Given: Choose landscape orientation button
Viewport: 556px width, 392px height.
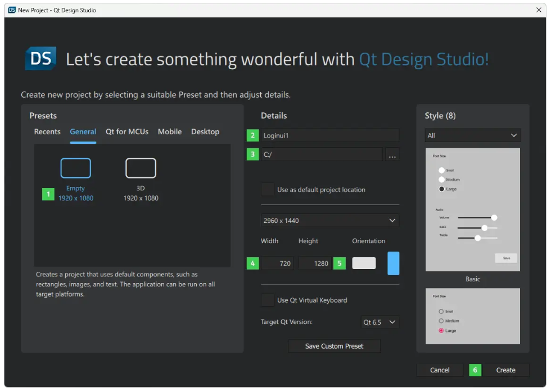Looking at the screenshot, I should [364, 263].
